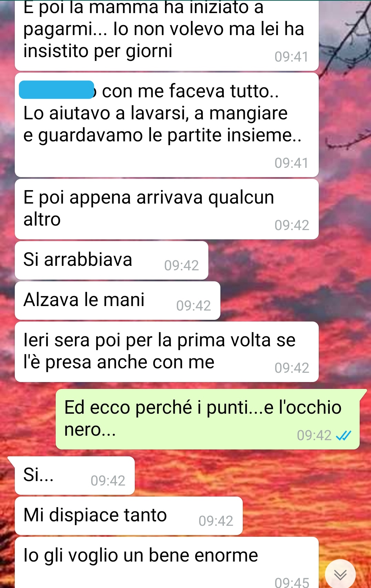
Task: Tap the 'E poi appena arrivava qualcun altro' message
Action: click(x=166, y=209)
